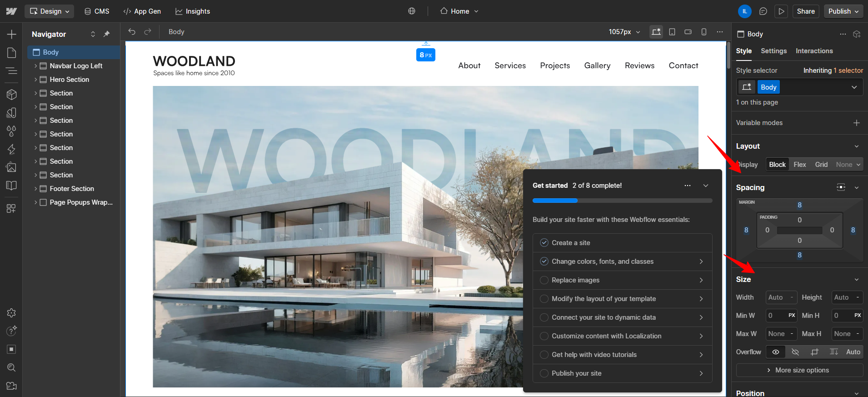Set overflow to hidden
Screen dimensions: 868x397
(795, 352)
